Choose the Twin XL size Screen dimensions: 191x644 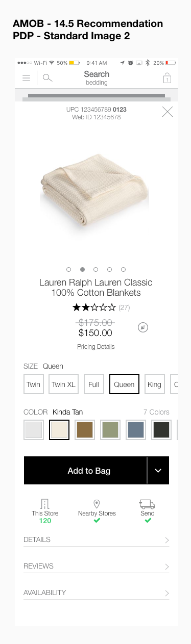64,384
